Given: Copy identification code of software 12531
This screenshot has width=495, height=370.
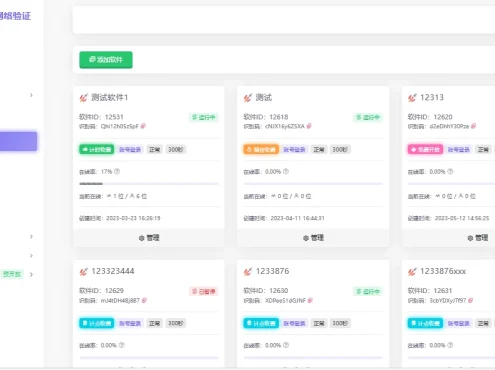Looking at the screenshot, I should pos(143,126).
